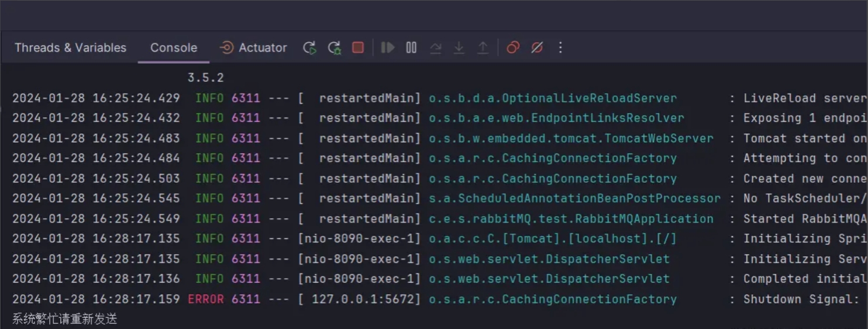
Task: Stop the running application with red square
Action: tap(358, 47)
